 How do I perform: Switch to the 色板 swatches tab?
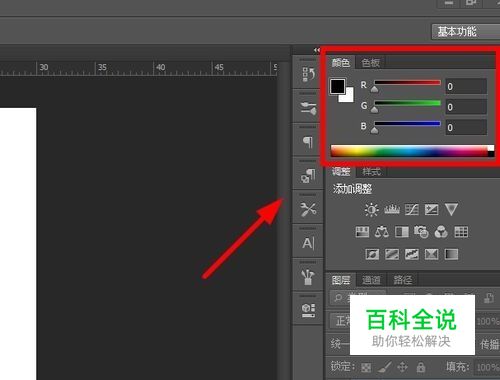coord(370,62)
